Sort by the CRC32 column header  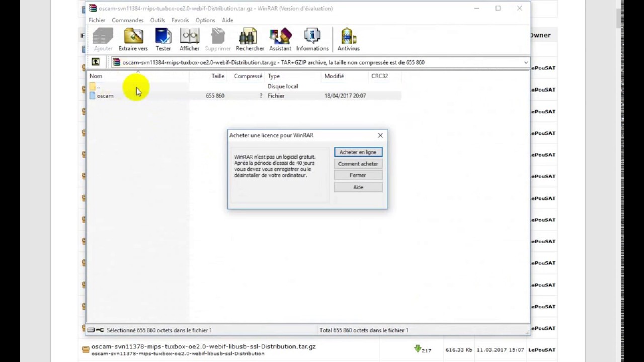[385, 76]
